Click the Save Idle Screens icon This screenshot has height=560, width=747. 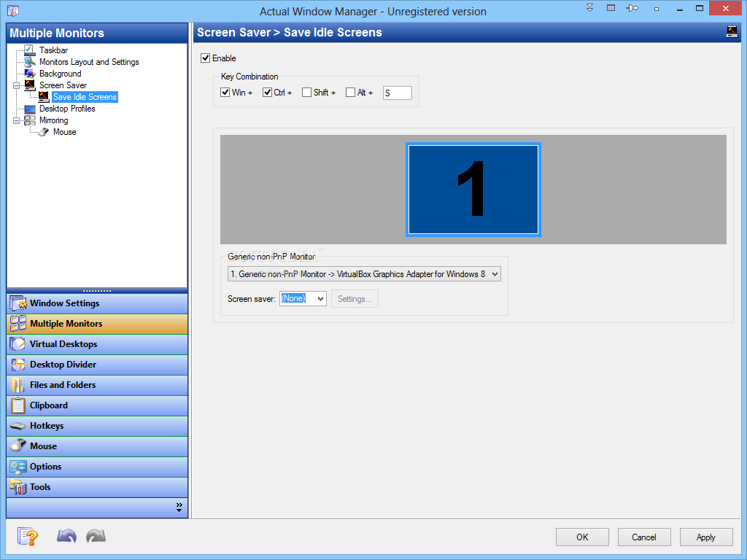[x=43, y=97]
